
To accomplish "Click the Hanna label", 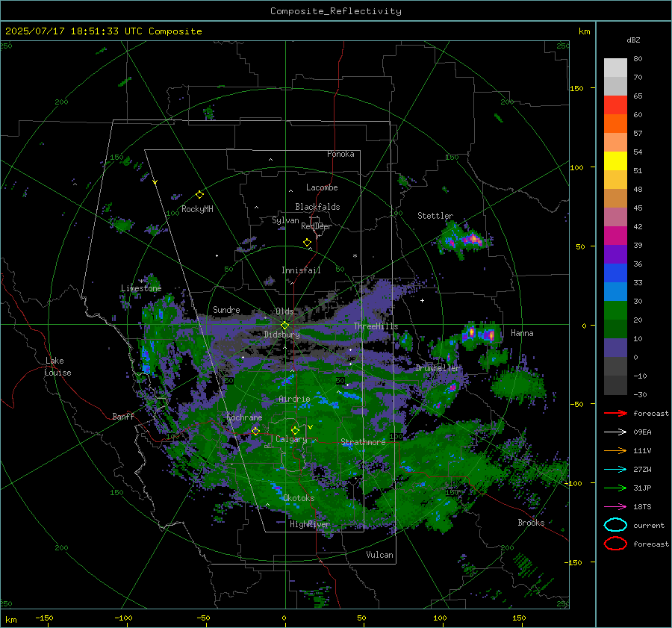I will [x=522, y=333].
